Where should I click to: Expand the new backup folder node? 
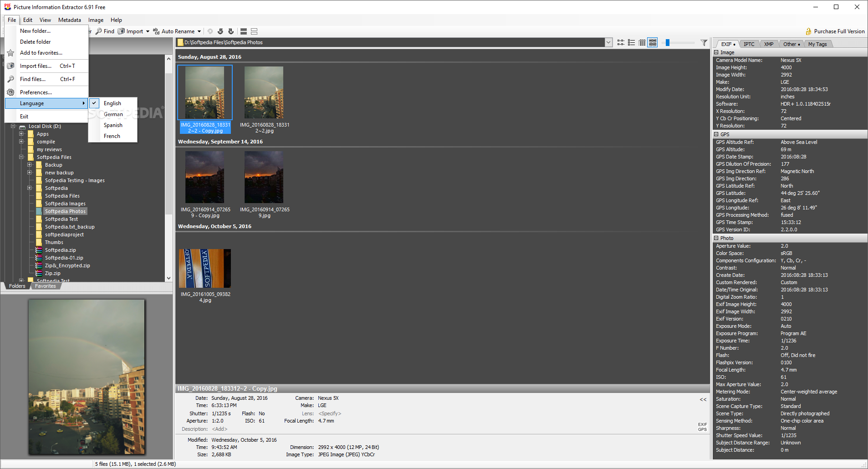coord(30,173)
